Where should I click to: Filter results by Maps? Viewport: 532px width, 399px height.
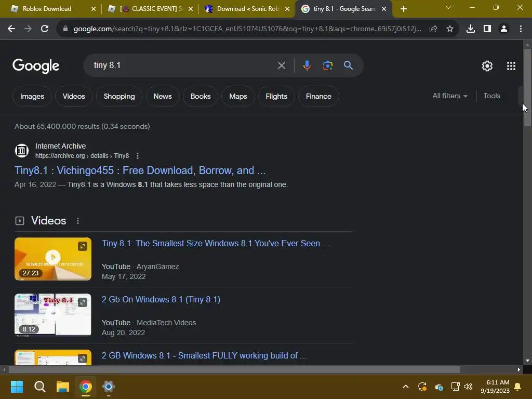[x=238, y=96]
